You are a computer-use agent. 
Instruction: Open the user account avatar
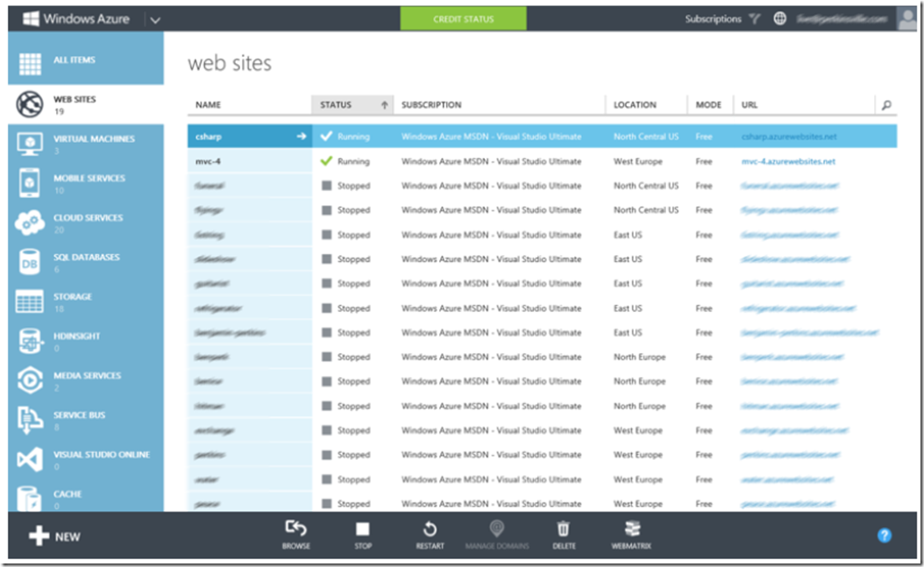pos(906,18)
